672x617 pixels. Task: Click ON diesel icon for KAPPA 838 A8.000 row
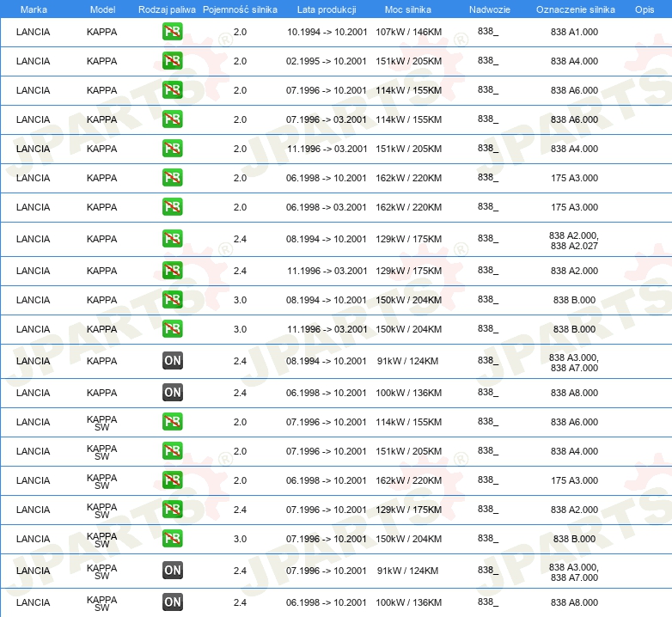tap(172, 393)
